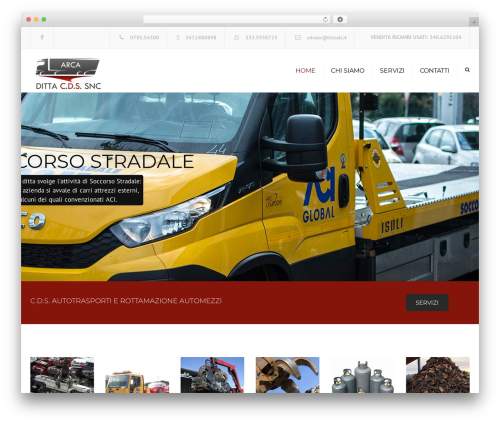Image resolution: width=500 pixels, height=423 pixels.
Task: Open the search magnifier icon
Action: point(467,70)
